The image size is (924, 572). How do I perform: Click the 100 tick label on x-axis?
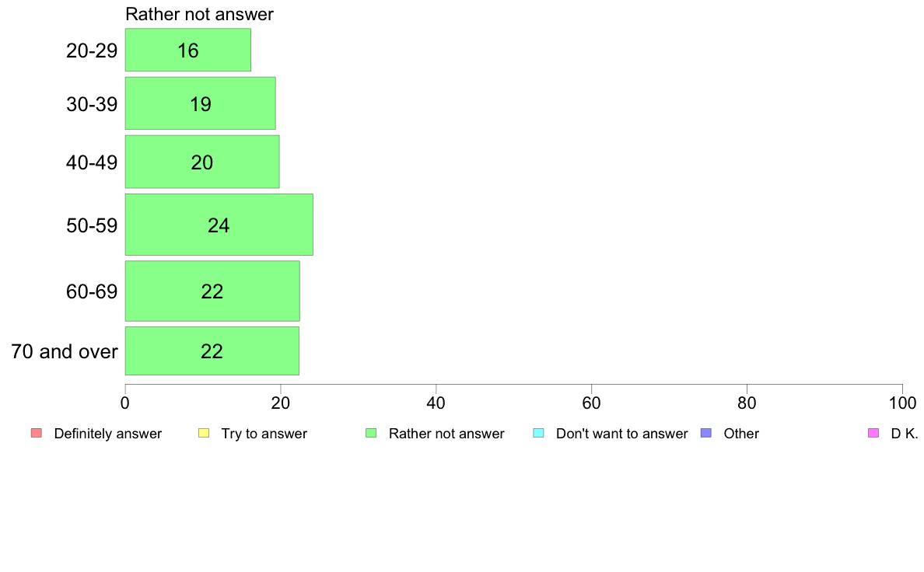click(x=901, y=403)
